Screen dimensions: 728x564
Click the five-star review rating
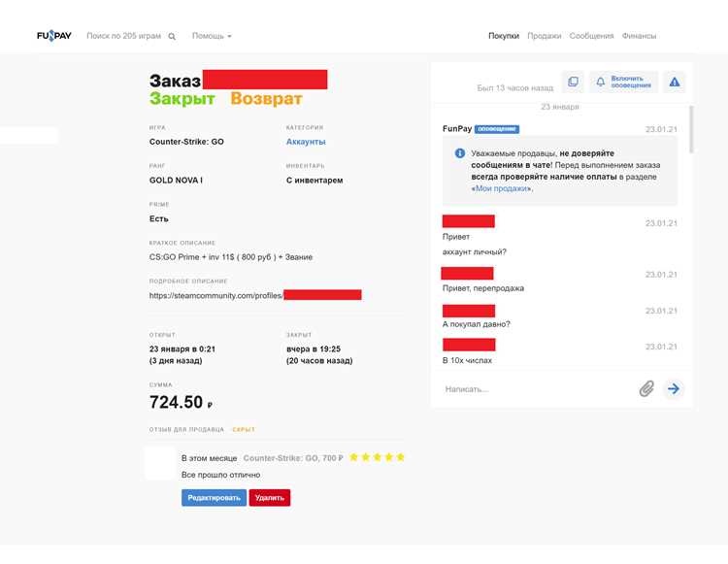[377, 457]
